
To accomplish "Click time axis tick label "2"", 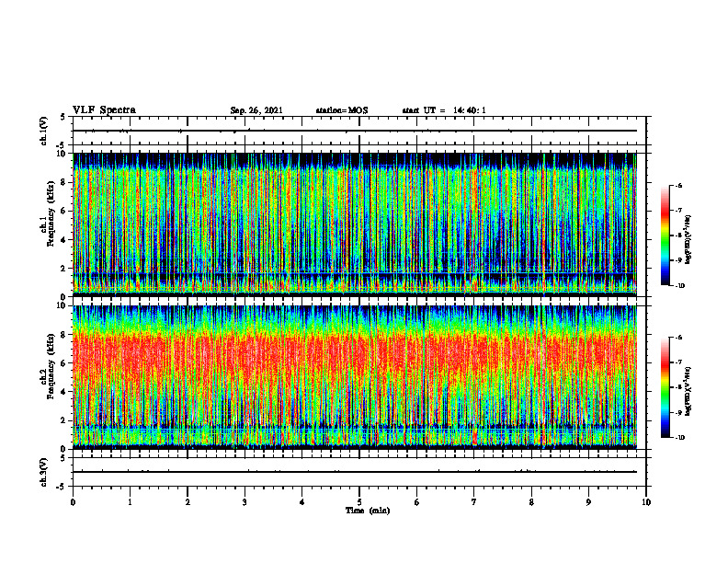I will [188, 502].
